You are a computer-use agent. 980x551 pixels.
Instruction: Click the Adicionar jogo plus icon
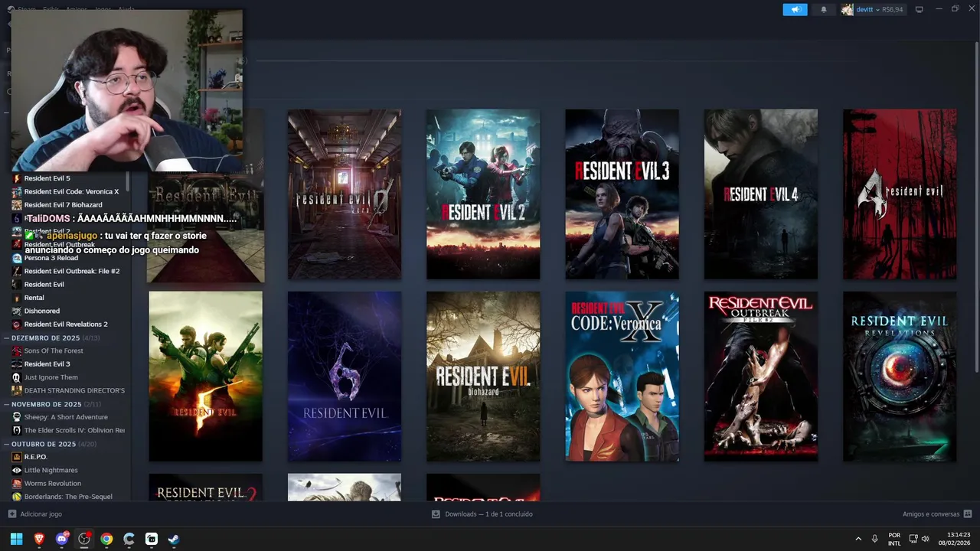coord(11,514)
